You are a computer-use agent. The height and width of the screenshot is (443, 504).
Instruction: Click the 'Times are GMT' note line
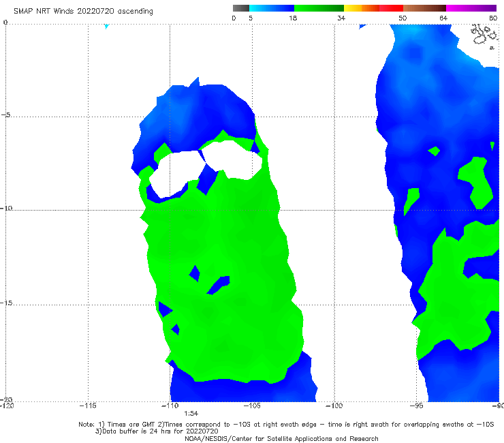[286, 425]
